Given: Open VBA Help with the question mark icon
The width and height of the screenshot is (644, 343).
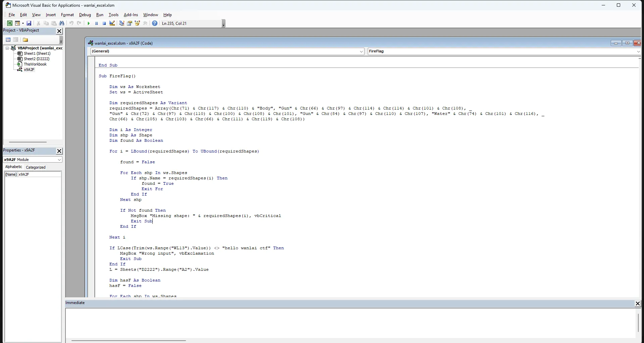Looking at the screenshot, I should point(155,23).
